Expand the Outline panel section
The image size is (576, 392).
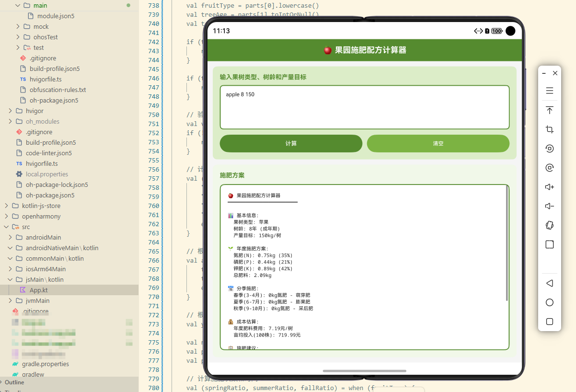14,382
